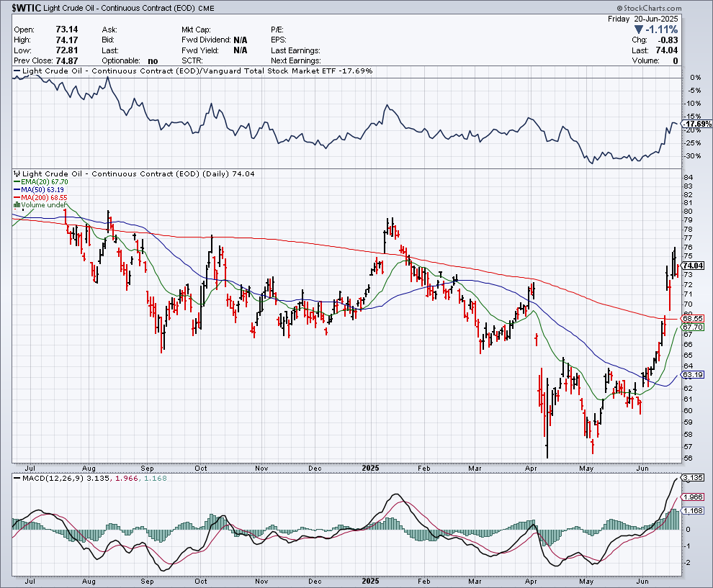Screen dimensions: 713x588
Task: Click the 56 label on the price axis
Action: point(688,458)
